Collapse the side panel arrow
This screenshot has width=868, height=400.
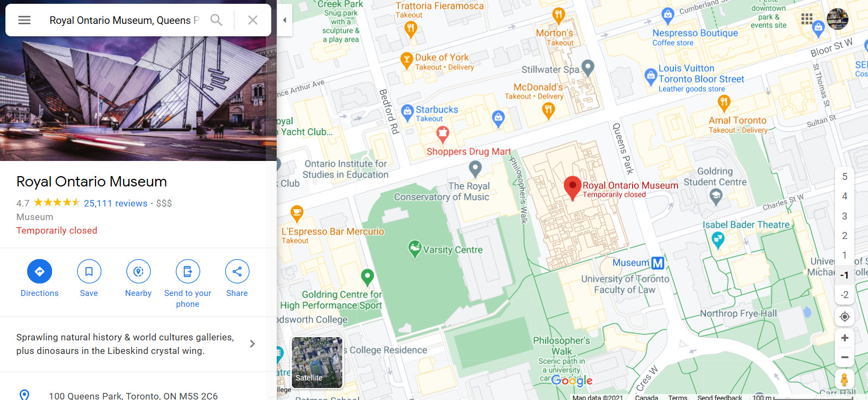pos(285,20)
